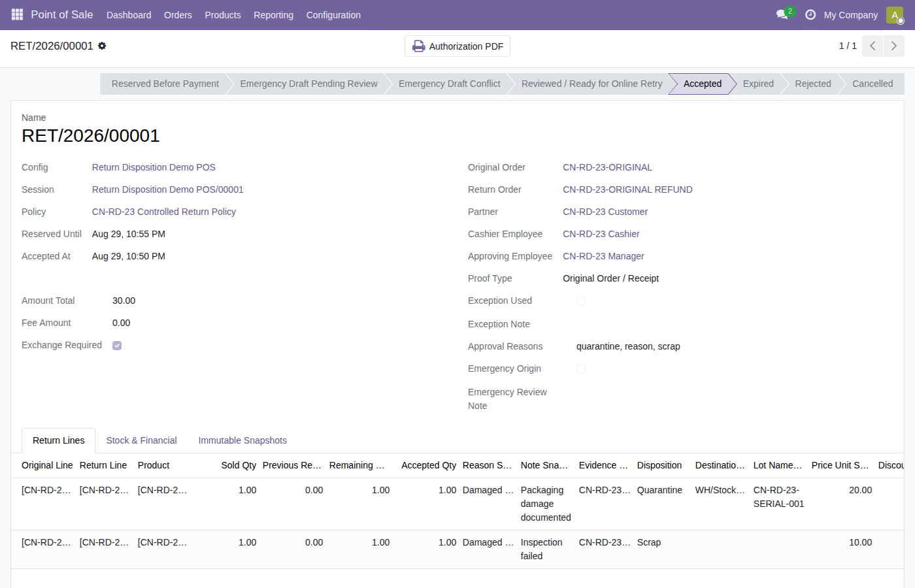Open return order CN-RD-23-ORIGINAL REFUND

click(627, 189)
